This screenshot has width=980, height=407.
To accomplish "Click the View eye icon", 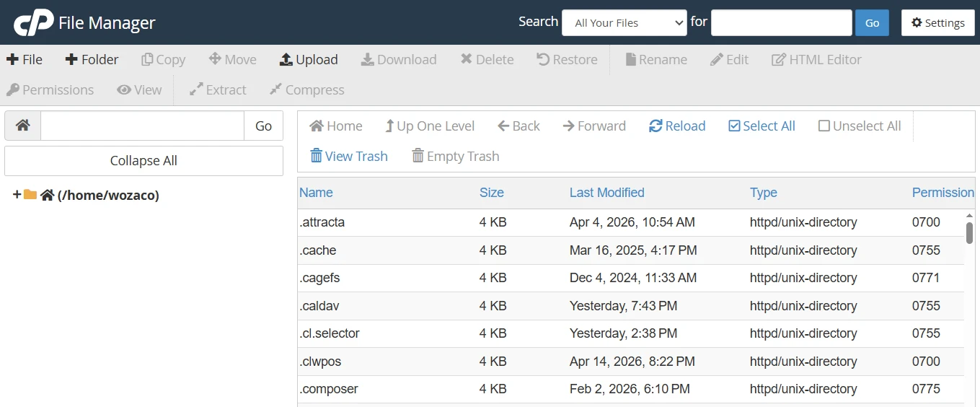I will [x=123, y=90].
